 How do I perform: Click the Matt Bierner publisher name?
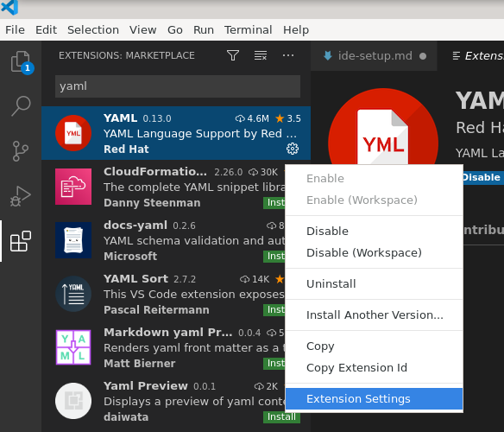pos(140,364)
